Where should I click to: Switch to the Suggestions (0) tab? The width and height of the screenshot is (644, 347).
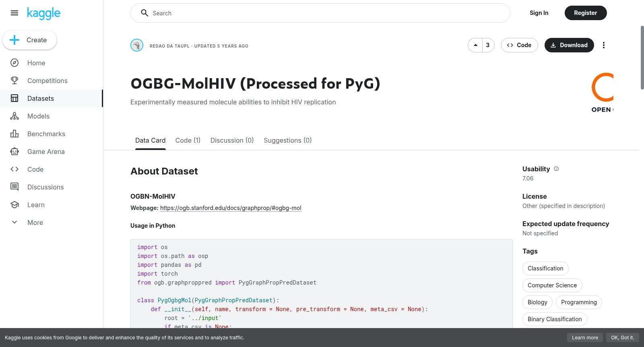click(x=288, y=140)
